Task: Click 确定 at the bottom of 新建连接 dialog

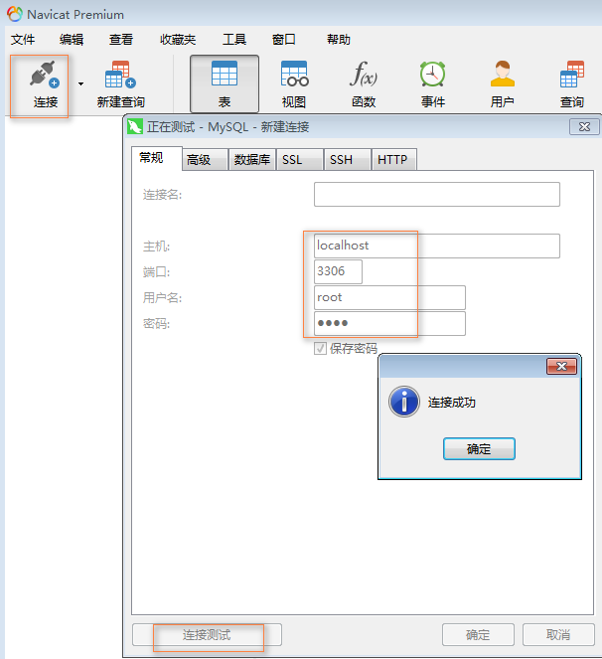Action: pyautogui.click(x=478, y=635)
